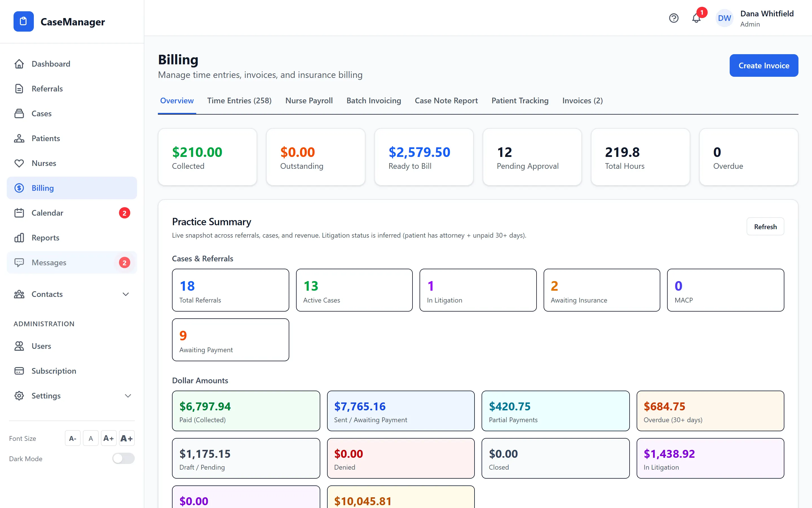This screenshot has height=508, width=812.
Task: Click the Subscription card icon
Action: 19,371
